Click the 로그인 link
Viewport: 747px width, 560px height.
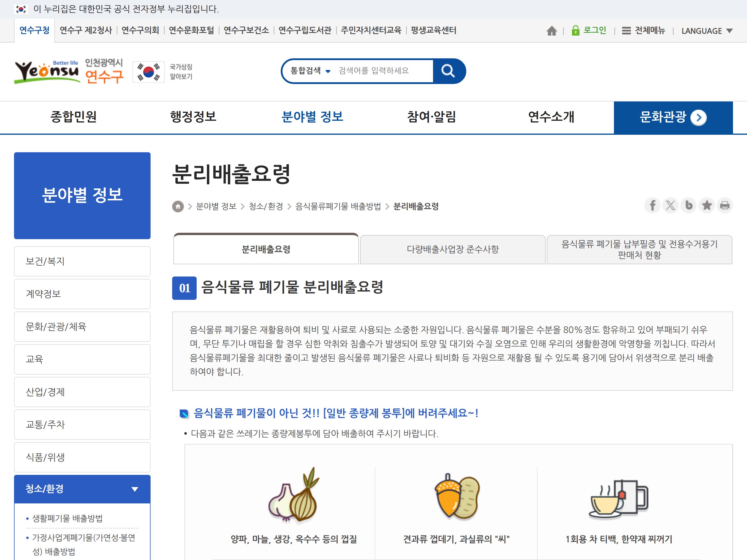[595, 30]
